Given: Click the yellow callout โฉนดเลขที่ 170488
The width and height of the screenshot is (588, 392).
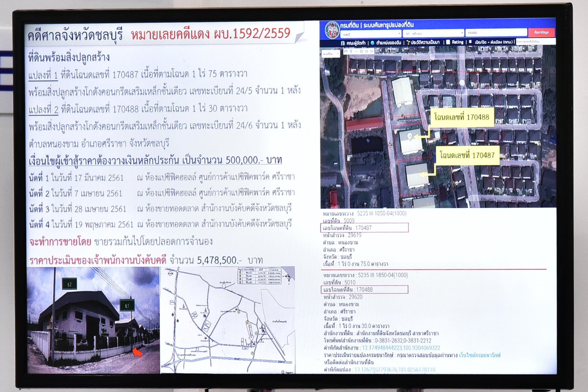Looking at the screenshot, I should (462, 117).
